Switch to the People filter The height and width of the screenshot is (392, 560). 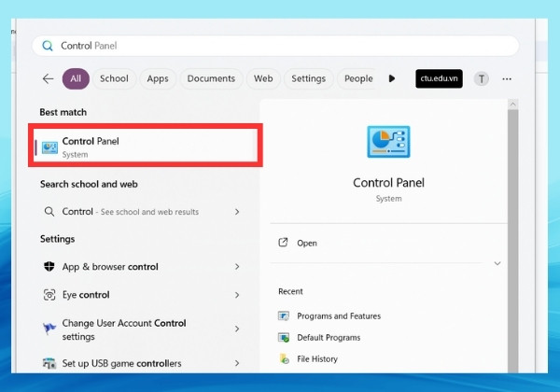click(358, 78)
